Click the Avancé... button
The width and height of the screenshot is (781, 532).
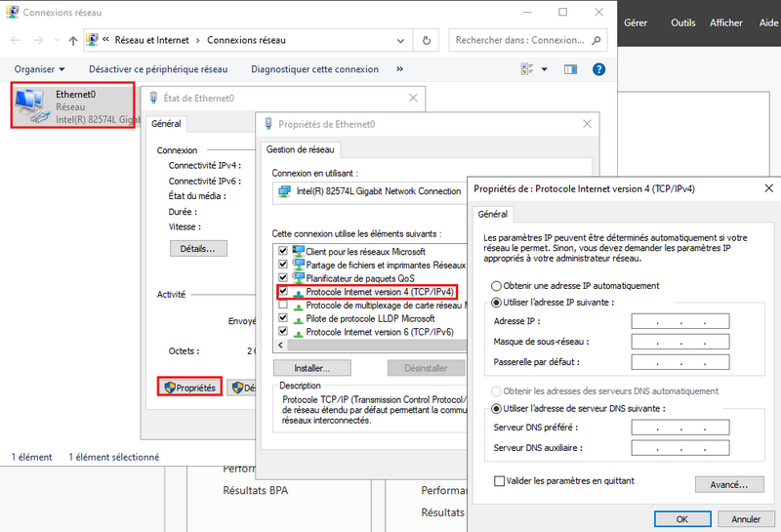pyautogui.click(x=728, y=484)
